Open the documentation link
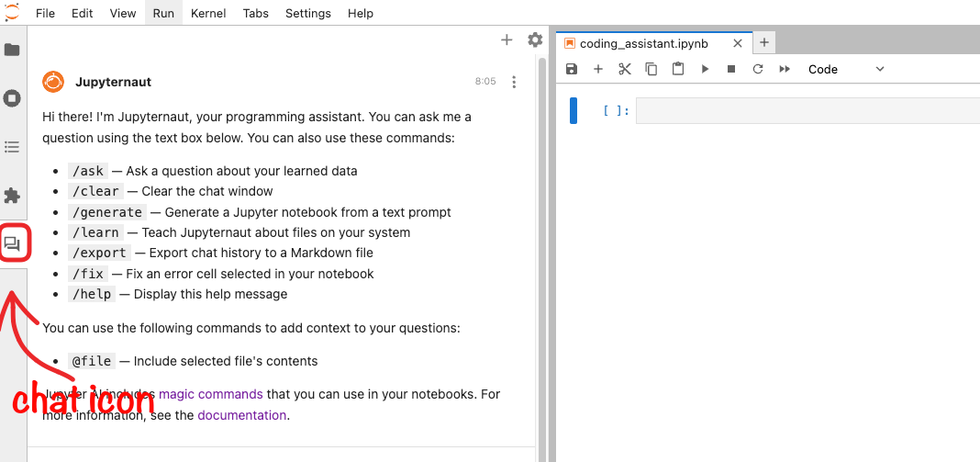 click(x=242, y=415)
